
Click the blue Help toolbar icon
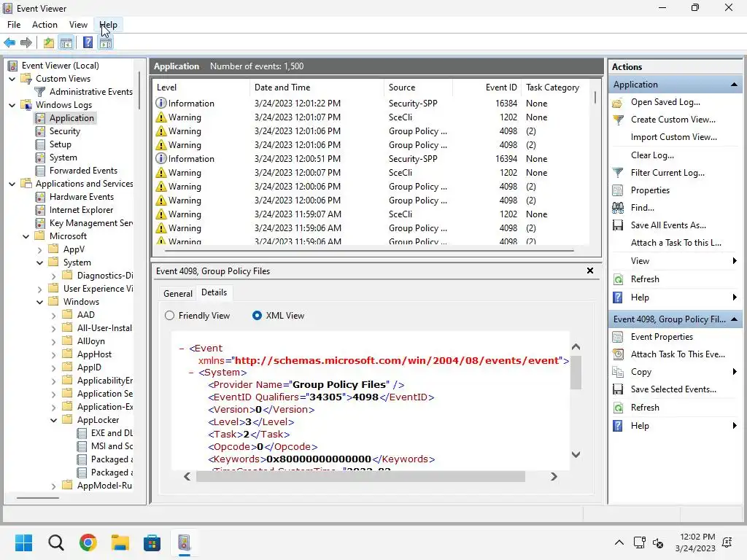click(x=88, y=43)
